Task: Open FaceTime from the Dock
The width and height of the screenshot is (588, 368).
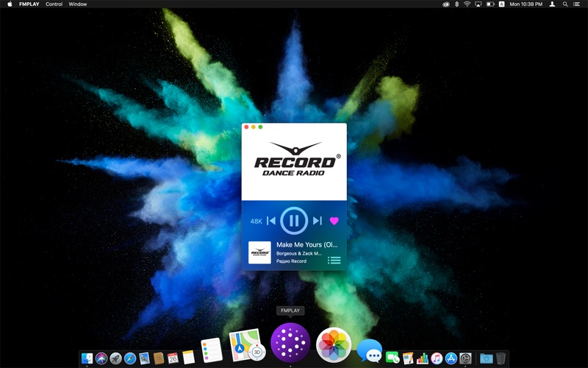Action: pyautogui.click(x=392, y=358)
